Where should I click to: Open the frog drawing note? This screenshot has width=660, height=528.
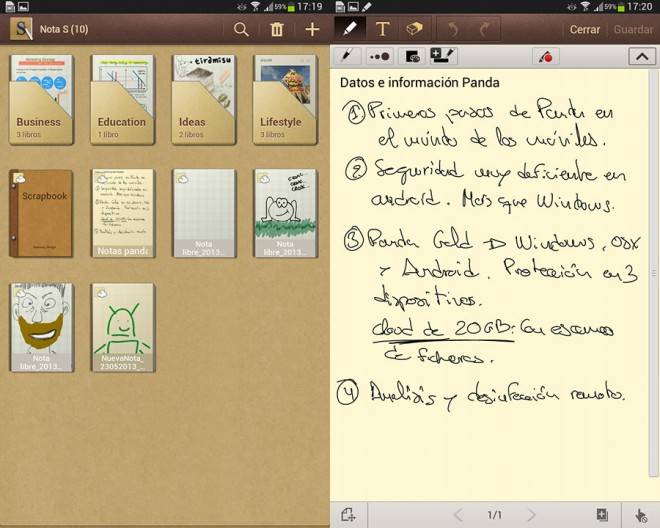tap(285, 213)
